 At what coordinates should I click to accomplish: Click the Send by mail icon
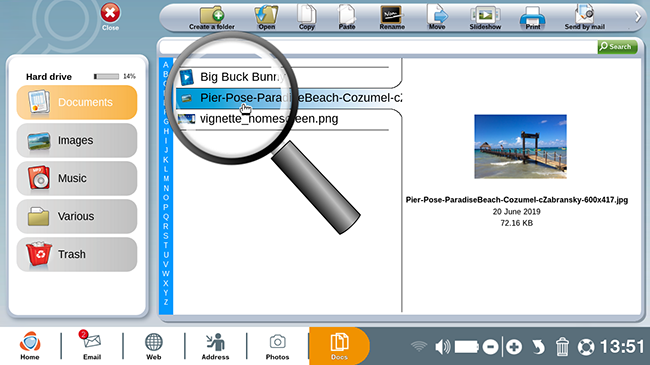point(585,18)
